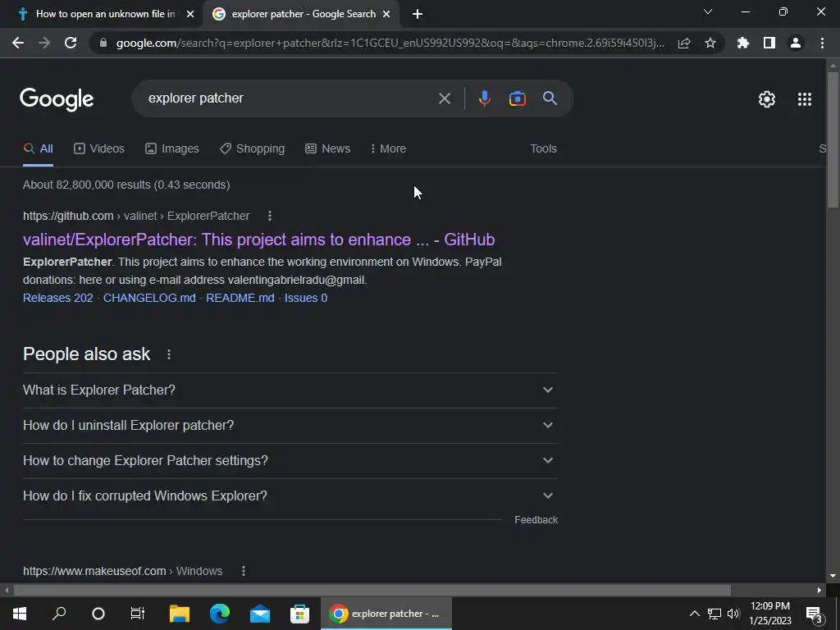Screen dimensions: 840x630
Task: Open File Explorer from the taskbar
Action: (x=180, y=614)
